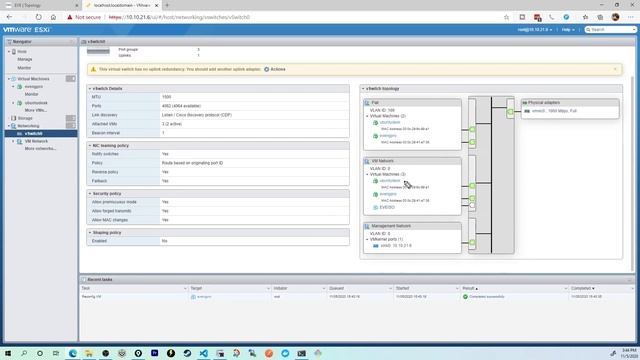
Task: Collapse Virtual Machines list in VM Network box
Action: pyautogui.click(x=367, y=174)
